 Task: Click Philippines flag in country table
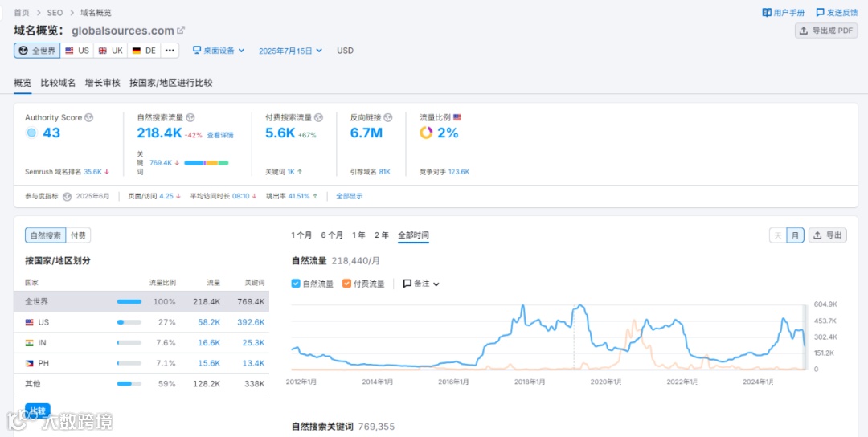(30, 363)
